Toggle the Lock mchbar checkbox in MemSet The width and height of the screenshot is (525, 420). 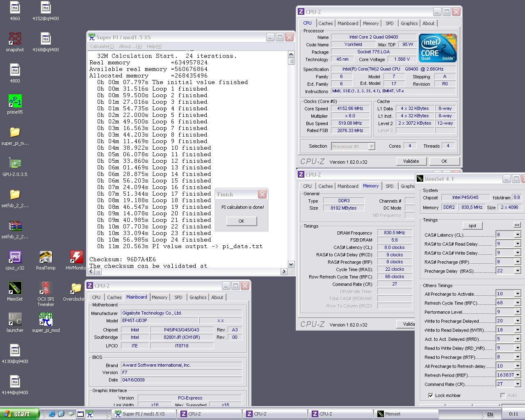click(431, 395)
